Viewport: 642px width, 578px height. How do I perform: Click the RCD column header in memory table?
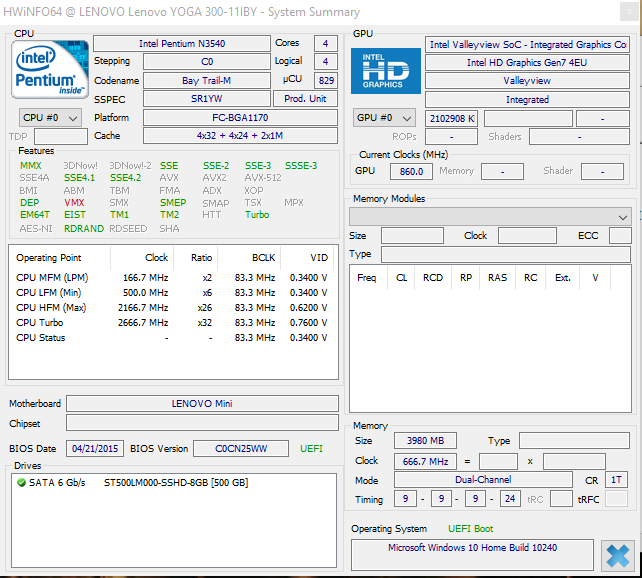[x=432, y=277]
